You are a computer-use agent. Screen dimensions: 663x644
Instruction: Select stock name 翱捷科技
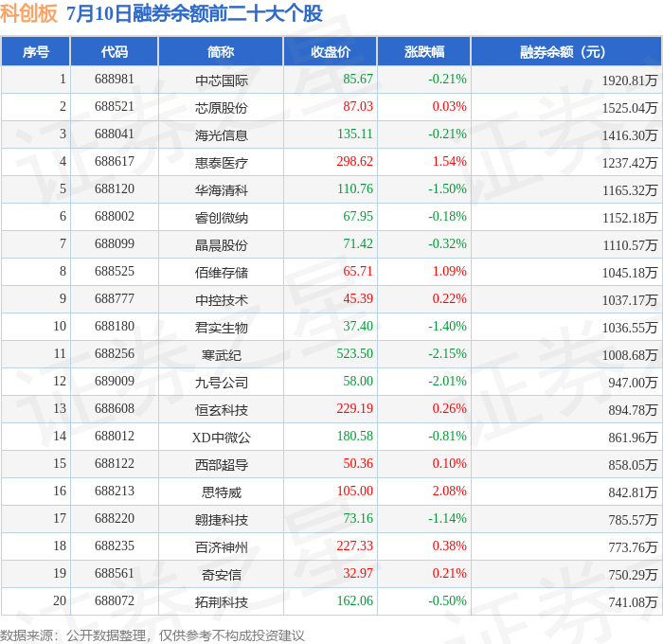(x=221, y=520)
